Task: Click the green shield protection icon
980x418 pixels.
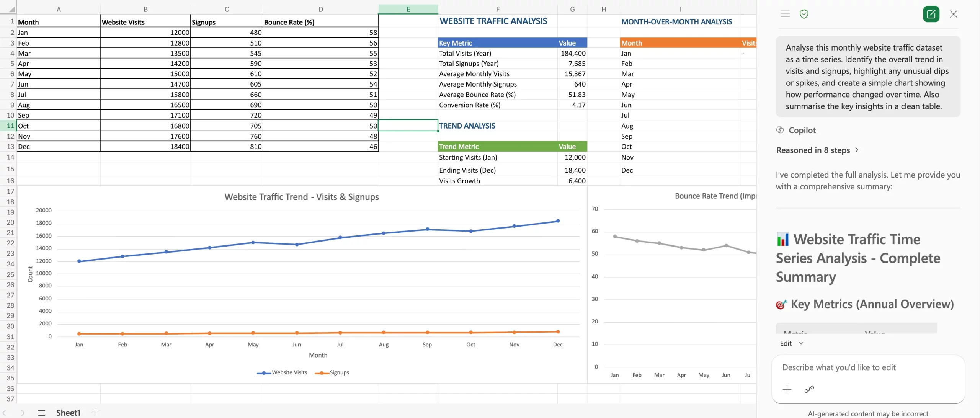Action: [x=804, y=14]
